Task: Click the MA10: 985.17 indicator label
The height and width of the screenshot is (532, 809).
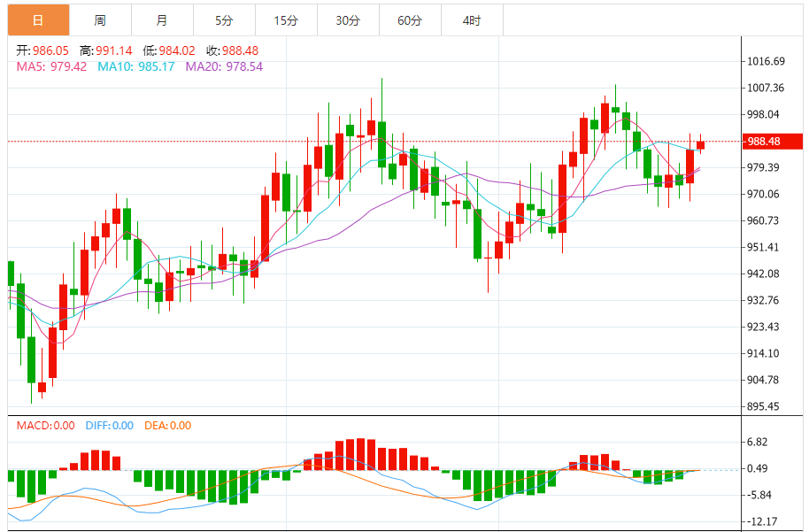Action: 136,66
